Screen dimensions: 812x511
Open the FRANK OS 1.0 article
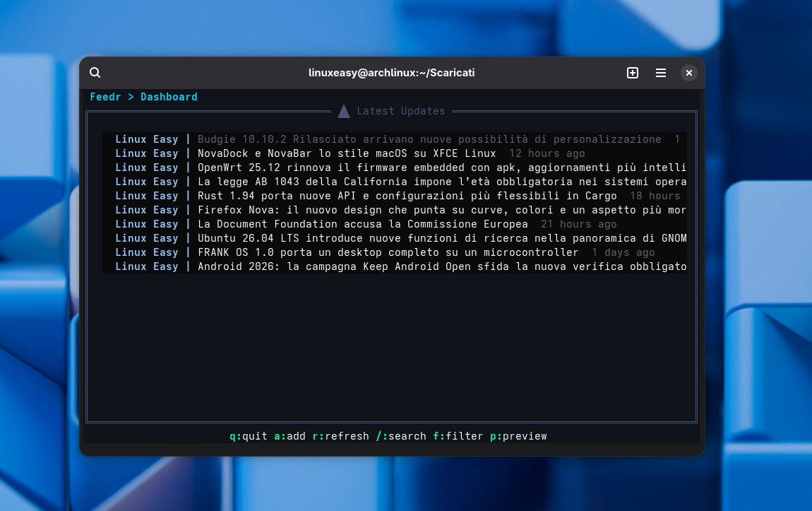(x=388, y=252)
